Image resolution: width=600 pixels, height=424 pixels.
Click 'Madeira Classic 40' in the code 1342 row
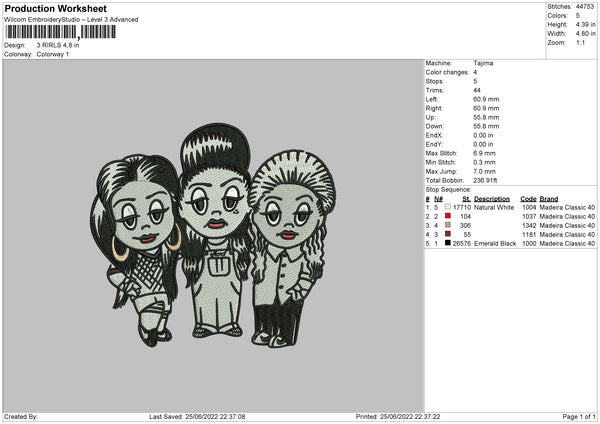pyautogui.click(x=567, y=225)
